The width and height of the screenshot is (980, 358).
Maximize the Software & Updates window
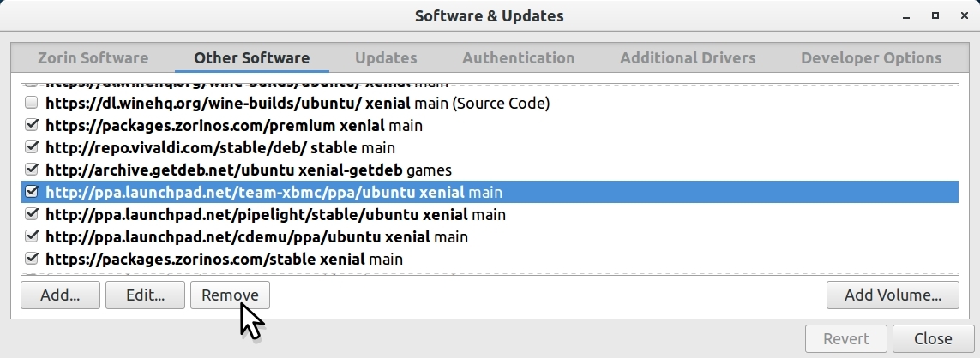tap(936, 15)
